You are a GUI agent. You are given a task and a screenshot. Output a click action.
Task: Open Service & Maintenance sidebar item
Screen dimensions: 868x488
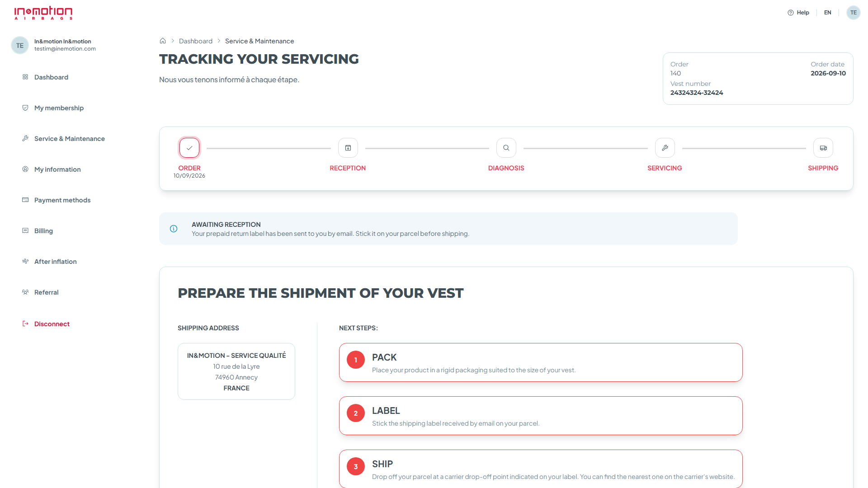tap(69, 139)
